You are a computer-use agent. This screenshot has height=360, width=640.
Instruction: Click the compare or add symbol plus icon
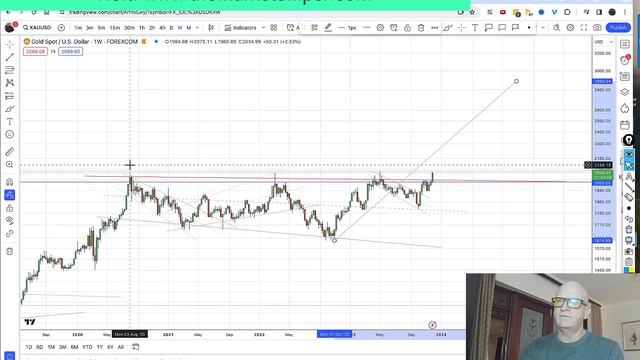[61, 28]
